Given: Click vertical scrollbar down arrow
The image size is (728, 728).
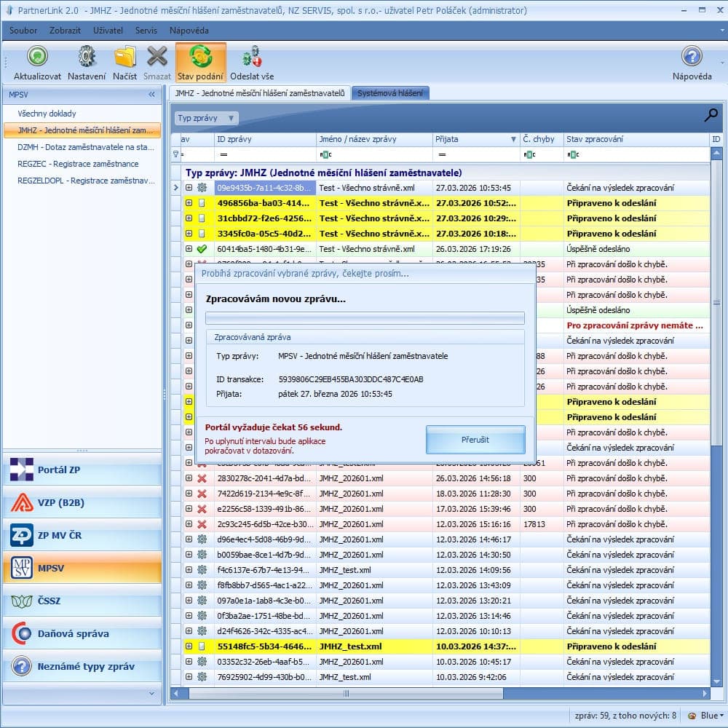Looking at the screenshot, I should coord(716,681).
